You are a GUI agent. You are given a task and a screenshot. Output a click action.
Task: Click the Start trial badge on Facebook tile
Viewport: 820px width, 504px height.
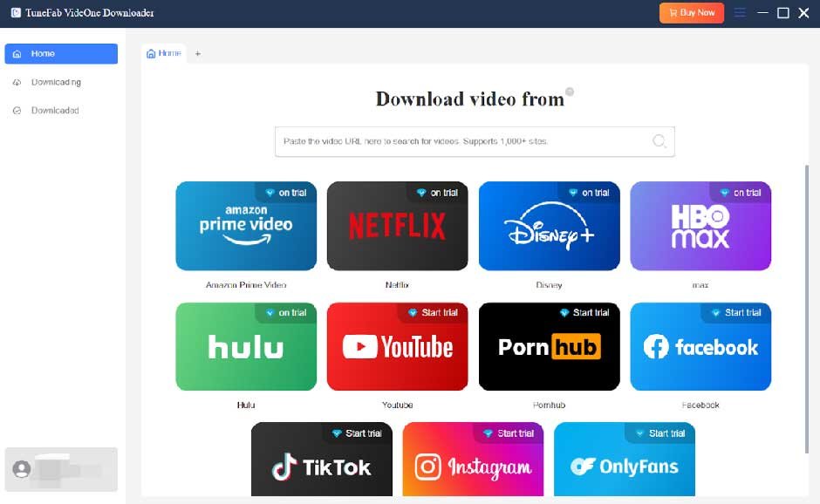pyautogui.click(x=736, y=313)
